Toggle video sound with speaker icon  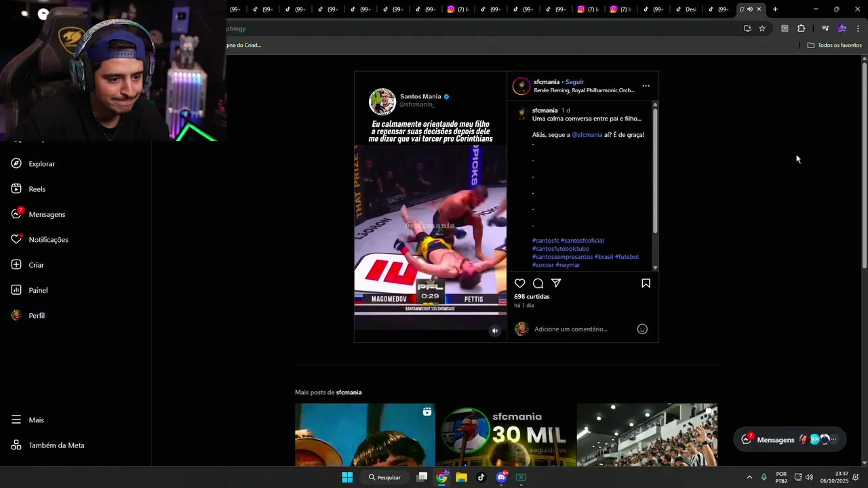pos(495,331)
